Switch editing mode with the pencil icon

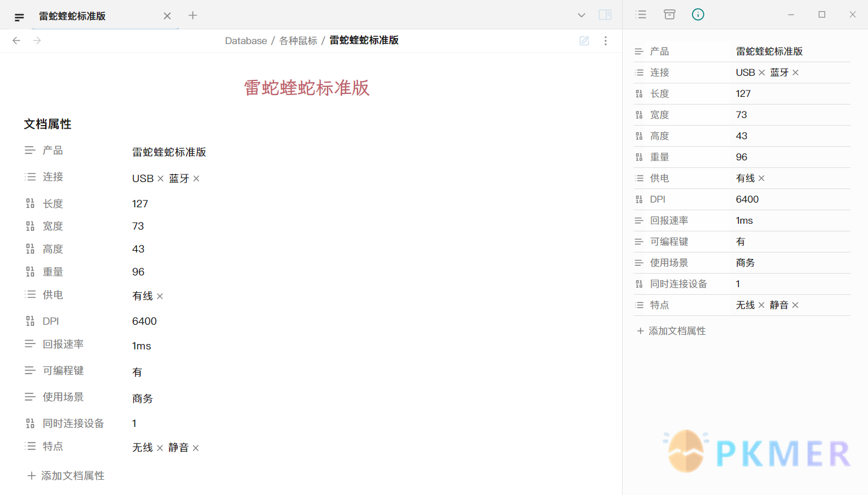coord(584,41)
